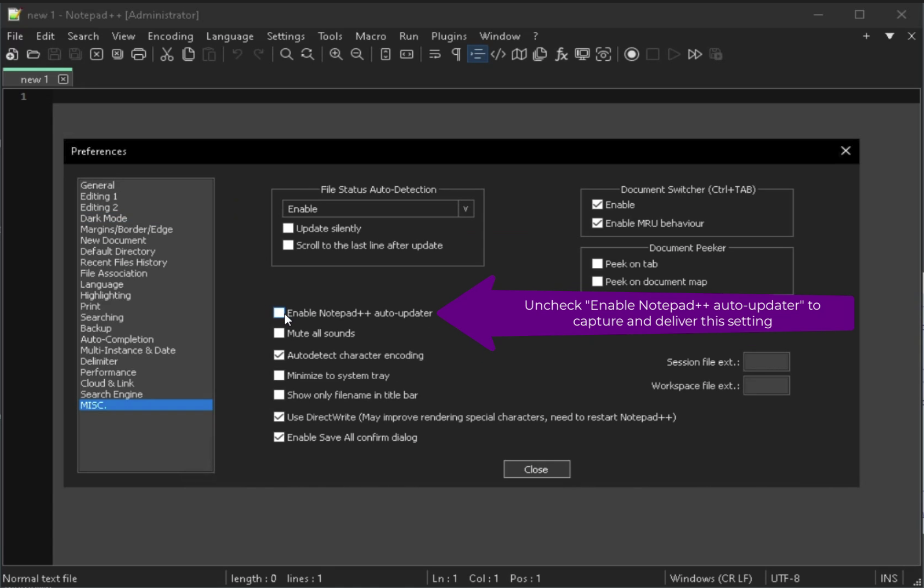
Task: Close the Preferences dialog via Close button
Action: coord(536,469)
